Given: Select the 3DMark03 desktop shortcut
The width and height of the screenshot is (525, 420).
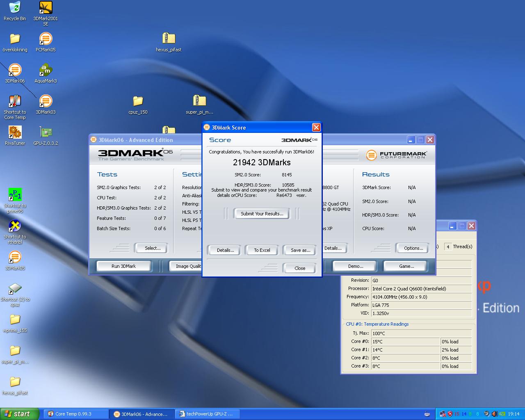Looking at the screenshot, I should [x=46, y=105].
